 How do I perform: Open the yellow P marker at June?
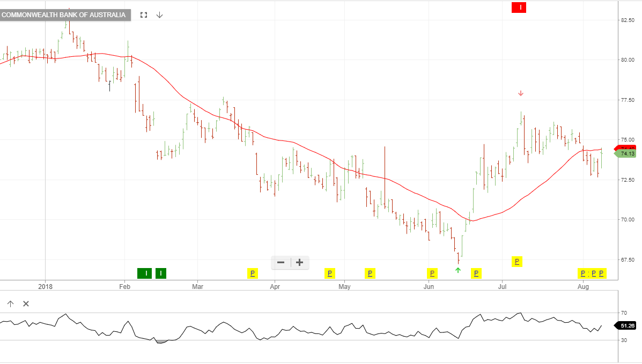coord(432,273)
